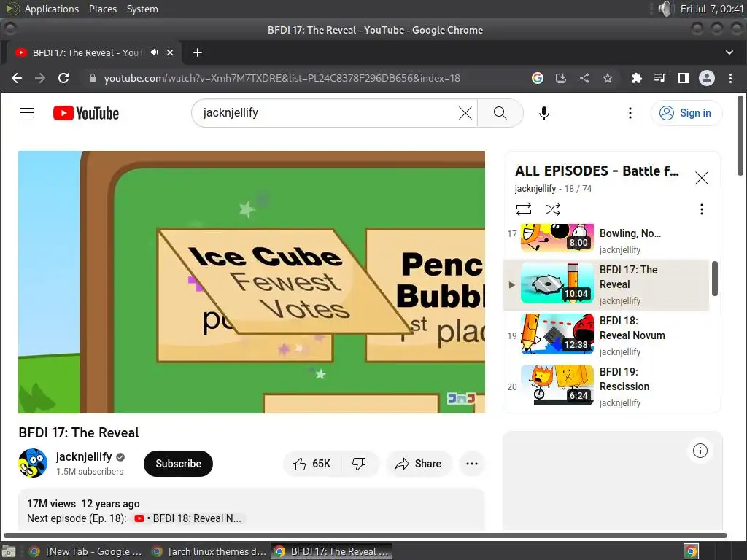
Task: Click the clock Fri Jul 7
Action: [x=712, y=9]
